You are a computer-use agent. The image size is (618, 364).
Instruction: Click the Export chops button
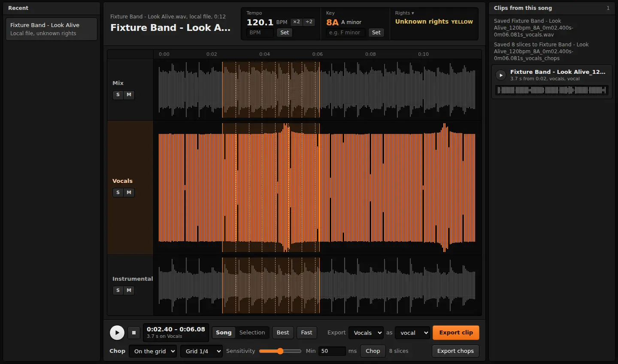455,351
